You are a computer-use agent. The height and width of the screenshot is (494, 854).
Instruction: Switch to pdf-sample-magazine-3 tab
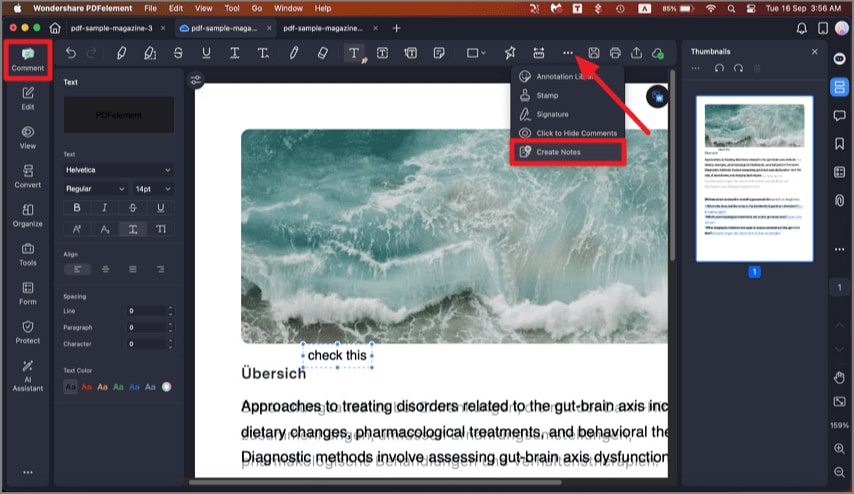click(112, 28)
